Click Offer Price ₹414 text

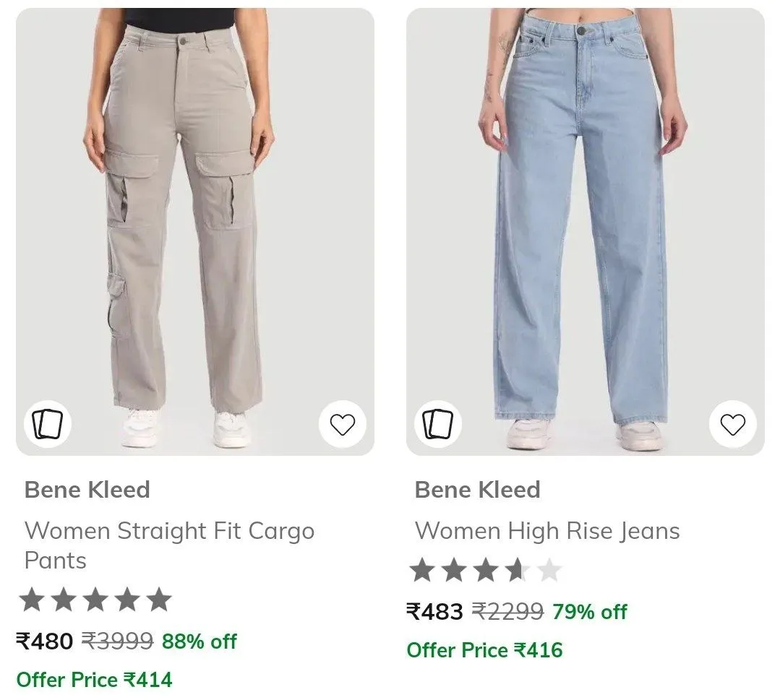tap(95, 680)
